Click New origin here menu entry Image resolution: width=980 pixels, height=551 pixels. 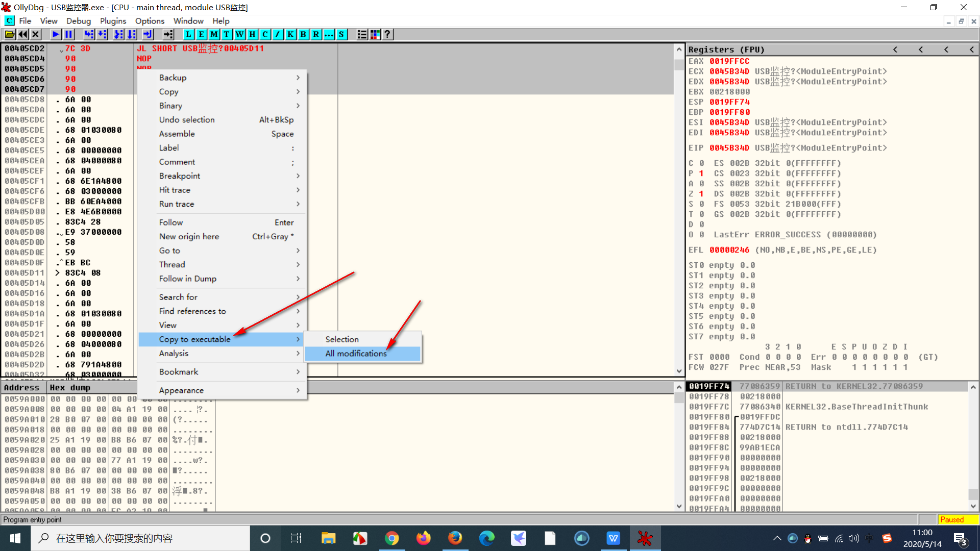[x=189, y=236]
